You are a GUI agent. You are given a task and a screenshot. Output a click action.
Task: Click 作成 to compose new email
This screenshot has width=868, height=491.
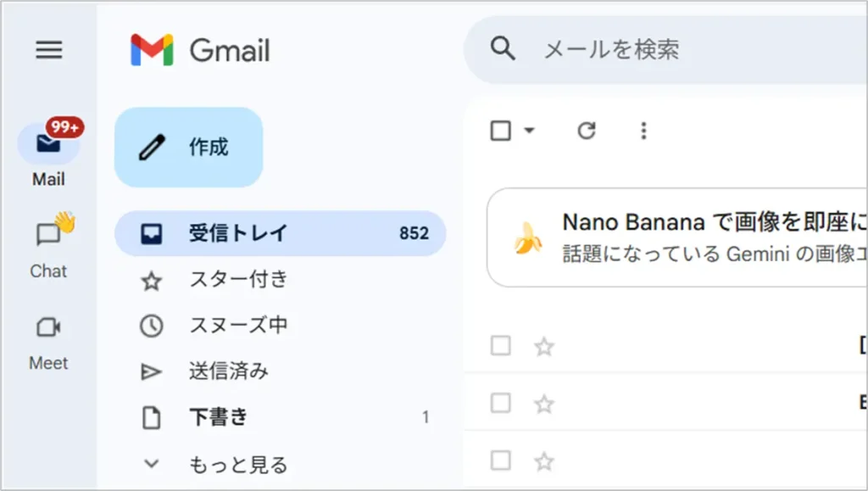click(x=188, y=148)
